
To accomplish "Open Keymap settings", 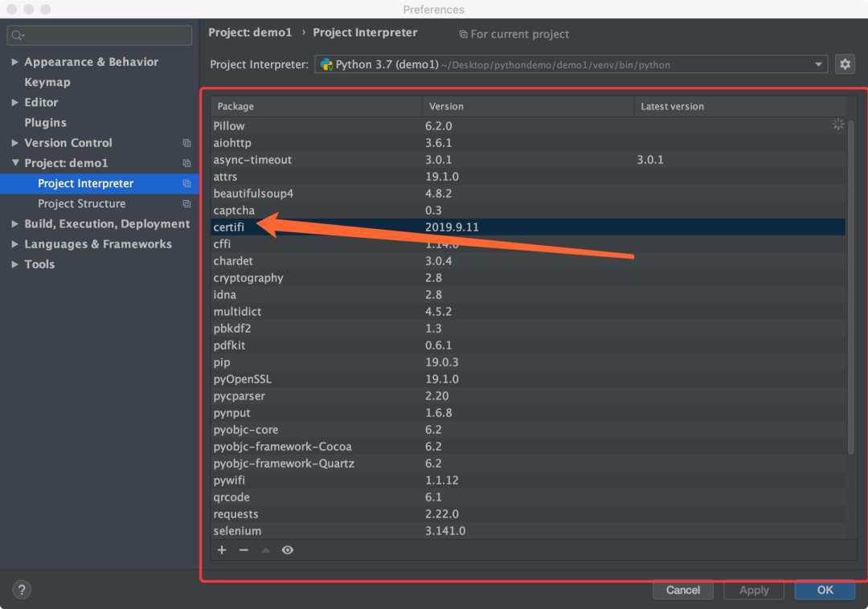I will tap(47, 83).
